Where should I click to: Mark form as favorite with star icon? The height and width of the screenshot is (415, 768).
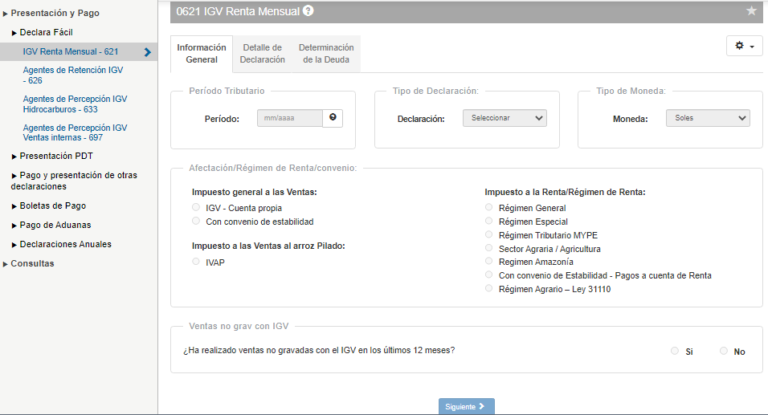click(751, 11)
